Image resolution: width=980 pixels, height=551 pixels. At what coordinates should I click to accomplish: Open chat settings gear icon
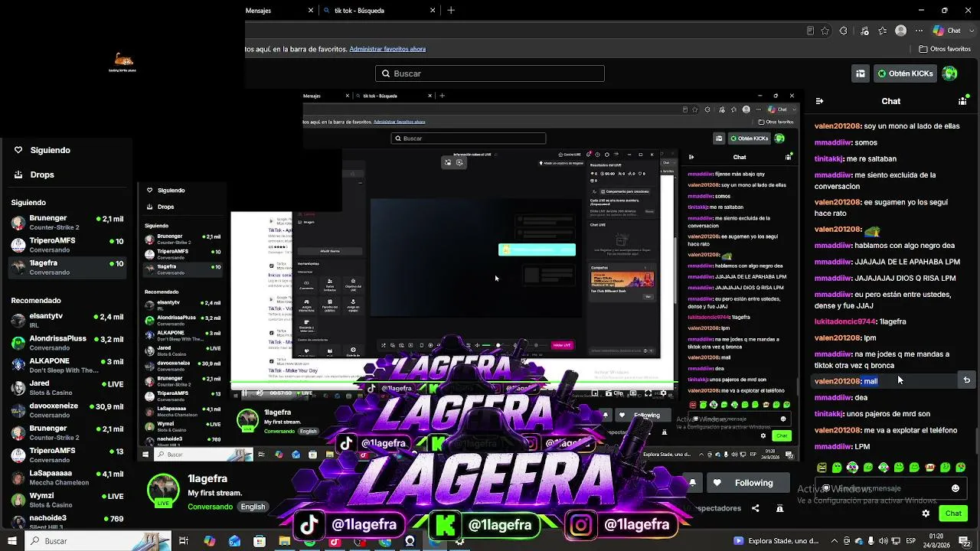coord(926,514)
